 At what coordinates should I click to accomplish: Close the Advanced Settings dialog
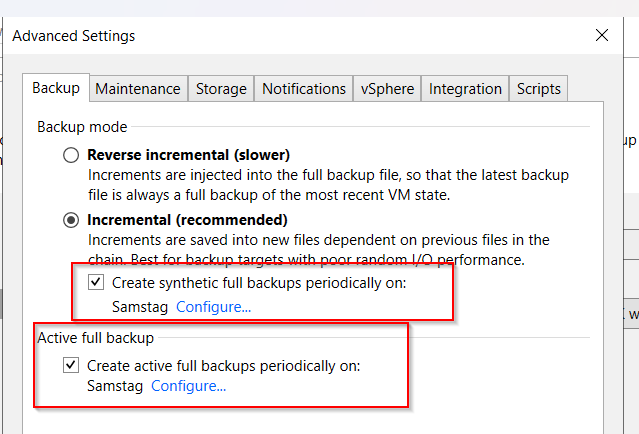pyautogui.click(x=602, y=36)
